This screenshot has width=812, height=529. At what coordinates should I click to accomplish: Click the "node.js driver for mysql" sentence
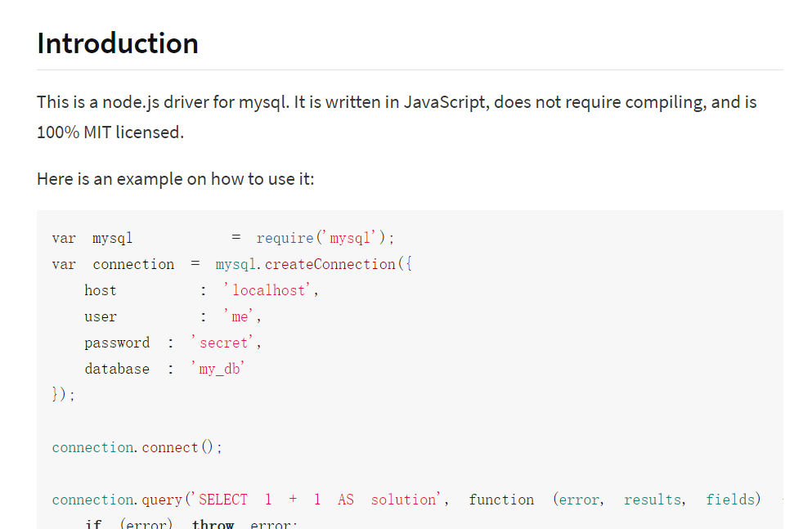point(245,103)
